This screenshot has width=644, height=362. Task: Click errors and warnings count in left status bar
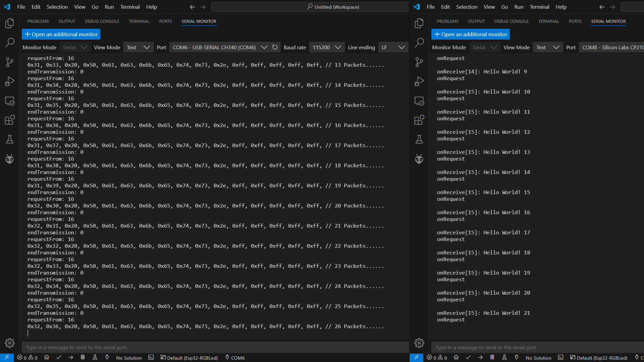[28, 358]
